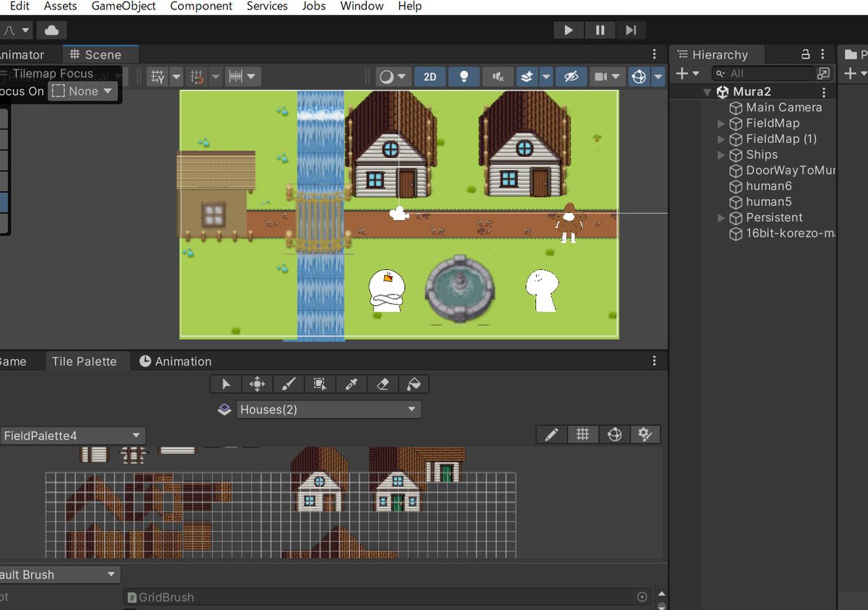Start Play mode with the Play button

[569, 30]
